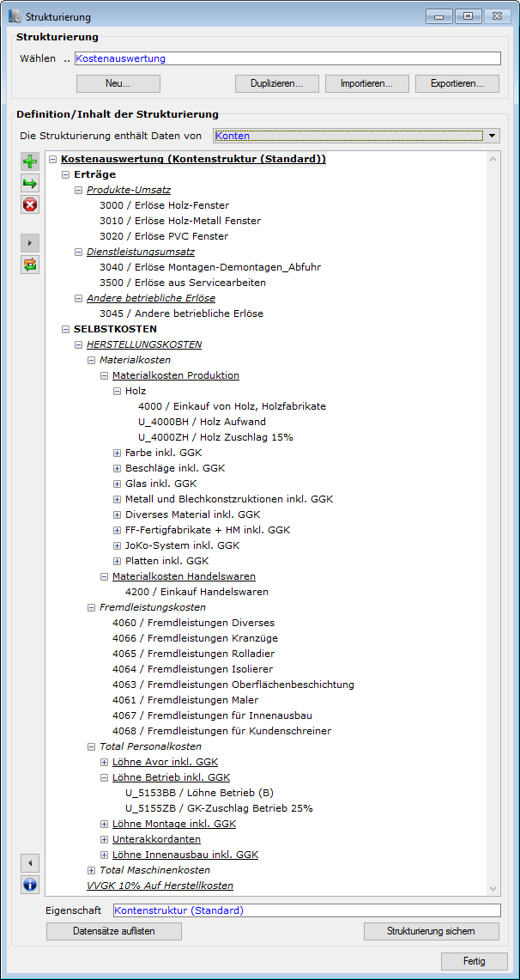Select 4200 Einkauf Handelswaren entry
Screen dimensions: 520x980
(197, 592)
